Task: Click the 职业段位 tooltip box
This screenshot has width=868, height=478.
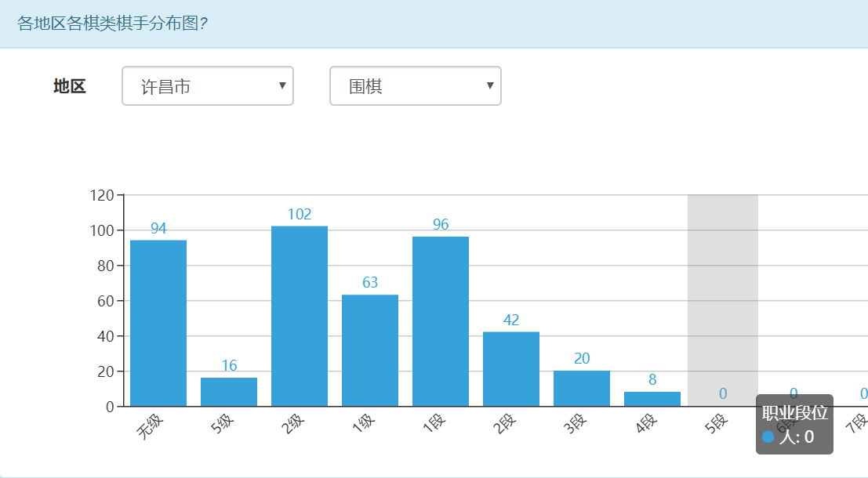Action: [x=794, y=424]
